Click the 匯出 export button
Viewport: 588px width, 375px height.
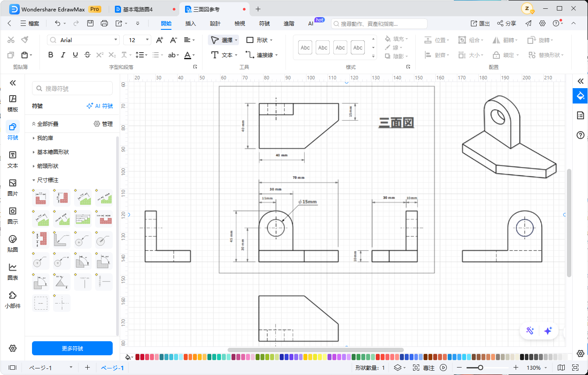click(480, 23)
